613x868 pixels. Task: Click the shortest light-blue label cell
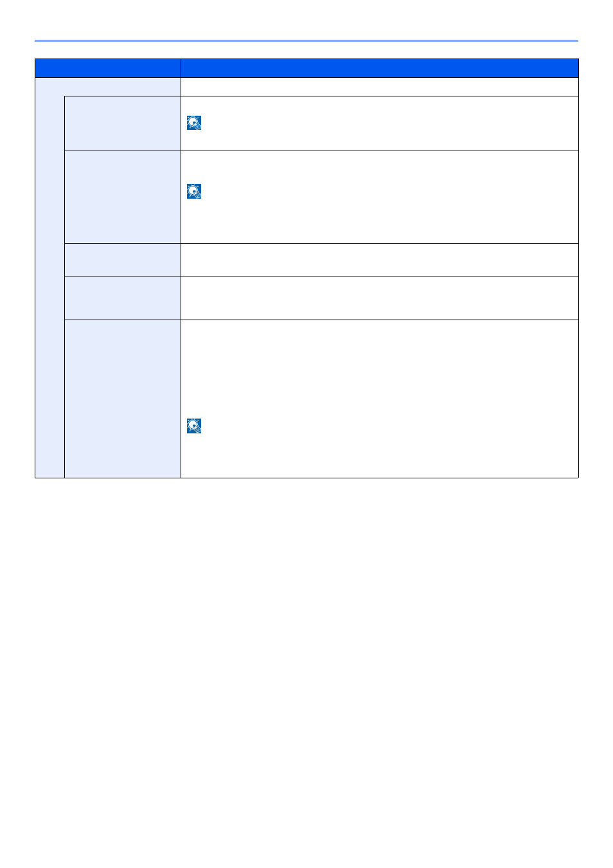pos(123,260)
